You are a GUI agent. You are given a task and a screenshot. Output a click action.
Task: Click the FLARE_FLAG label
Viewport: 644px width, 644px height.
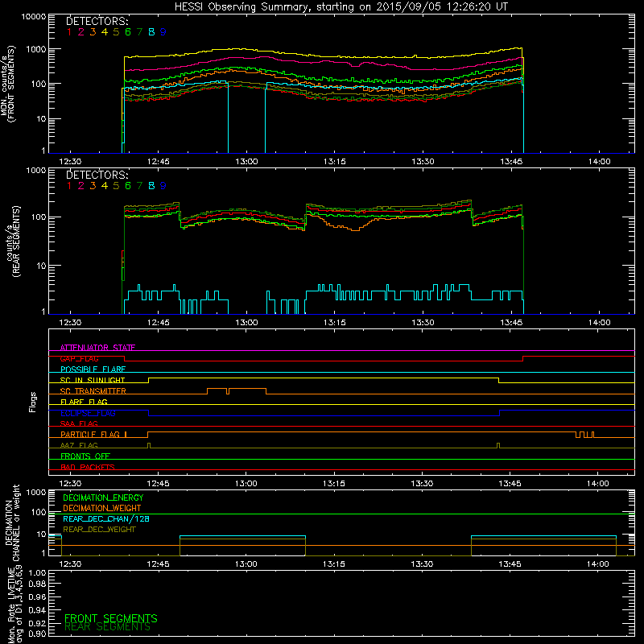click(x=84, y=402)
